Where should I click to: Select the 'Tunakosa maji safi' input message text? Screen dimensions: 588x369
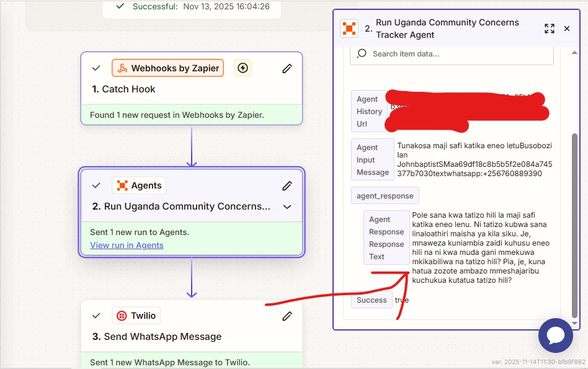[474, 159]
